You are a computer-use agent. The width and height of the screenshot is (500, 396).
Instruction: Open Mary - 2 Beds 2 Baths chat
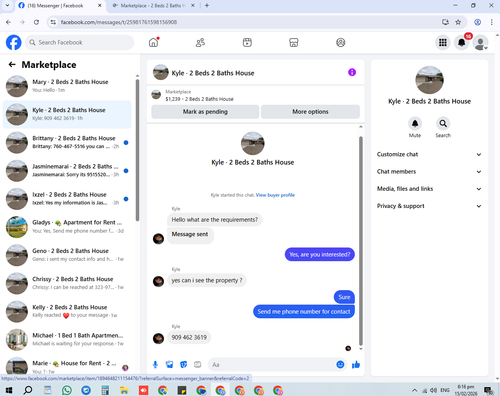click(67, 86)
